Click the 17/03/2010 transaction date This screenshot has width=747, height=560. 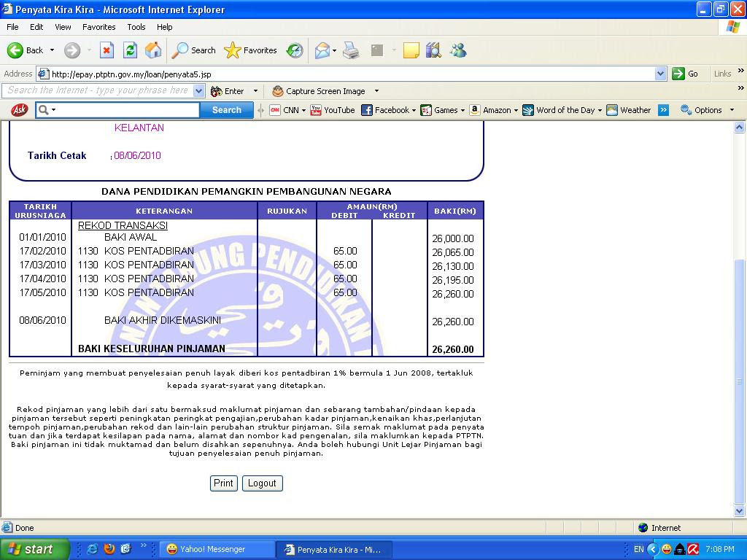click(42, 265)
